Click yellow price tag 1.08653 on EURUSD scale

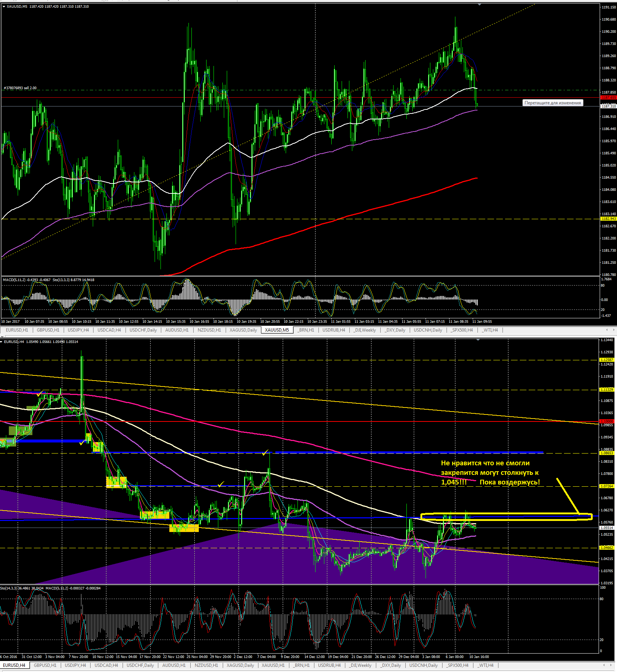coord(607,453)
